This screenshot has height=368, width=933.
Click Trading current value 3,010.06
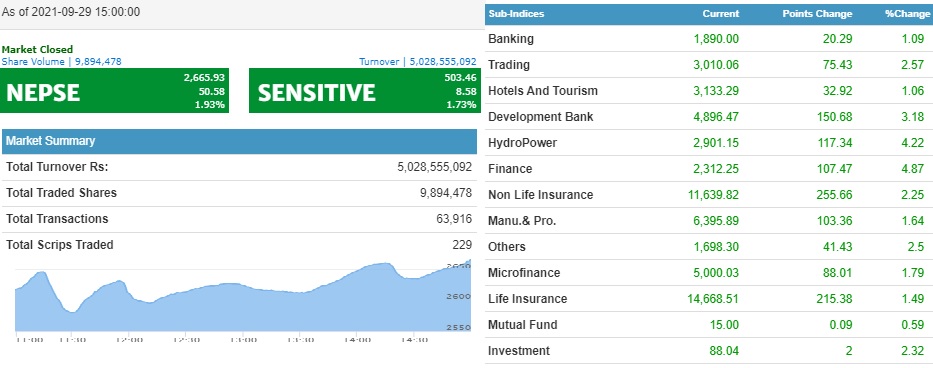(716, 65)
